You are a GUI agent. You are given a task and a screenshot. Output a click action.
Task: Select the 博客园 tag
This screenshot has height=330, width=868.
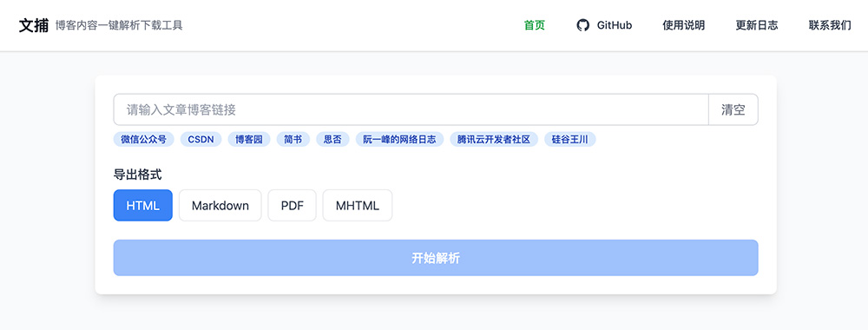click(x=248, y=140)
